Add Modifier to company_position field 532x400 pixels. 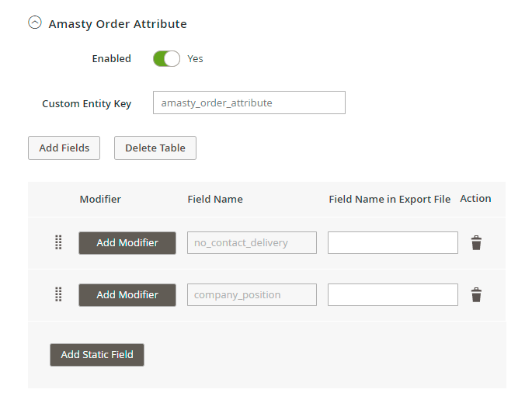[x=127, y=295]
